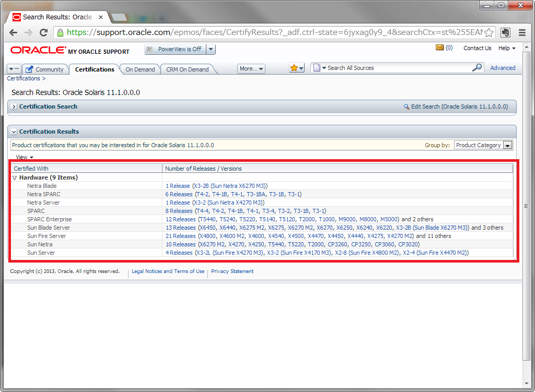Open Chrome hamburger menu
This screenshot has width=535, height=392.
click(522, 33)
